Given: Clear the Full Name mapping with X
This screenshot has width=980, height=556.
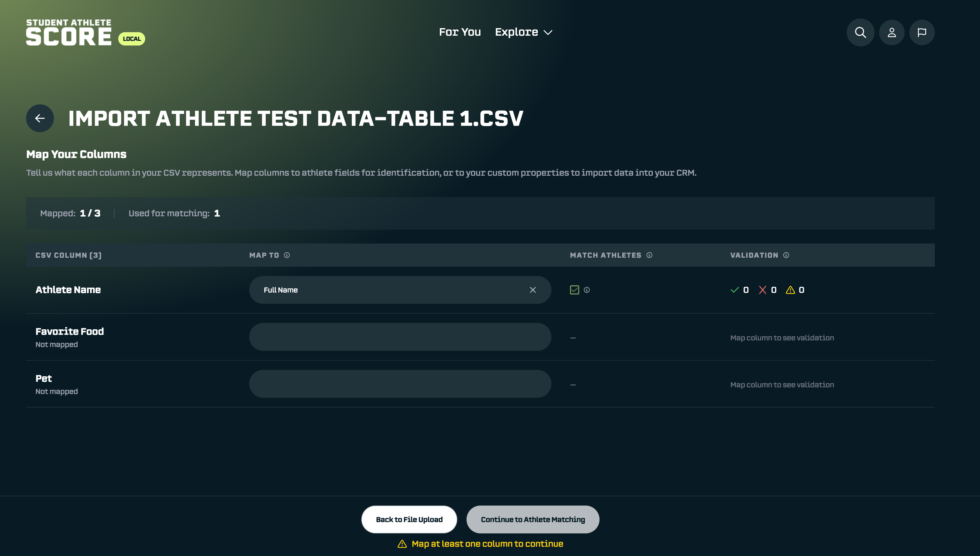Looking at the screenshot, I should click(x=533, y=290).
